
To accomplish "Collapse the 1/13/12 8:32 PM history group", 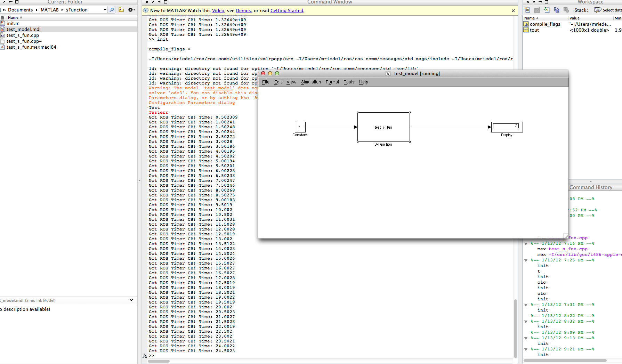I will 526,321.
